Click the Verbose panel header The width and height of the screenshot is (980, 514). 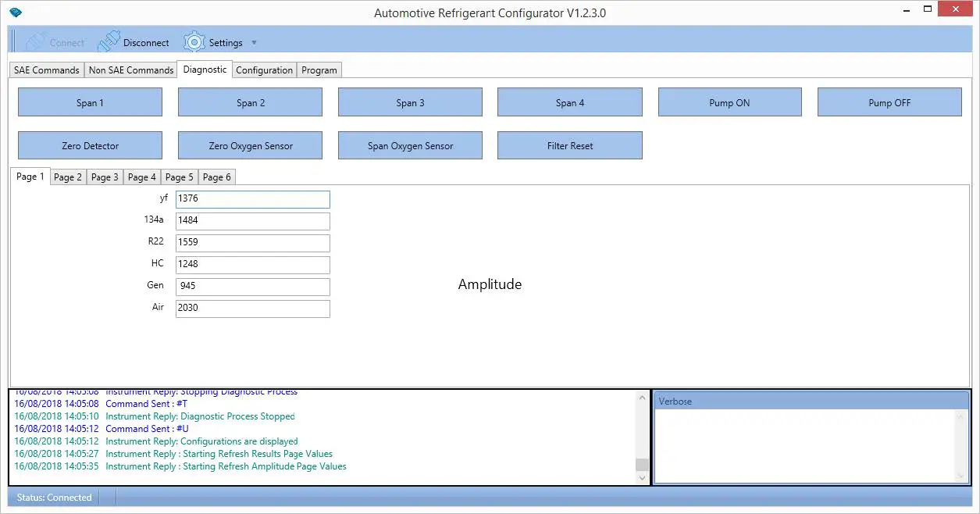tap(811, 402)
